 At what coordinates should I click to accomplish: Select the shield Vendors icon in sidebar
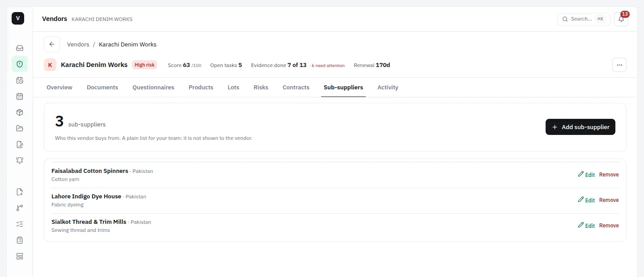(x=20, y=64)
